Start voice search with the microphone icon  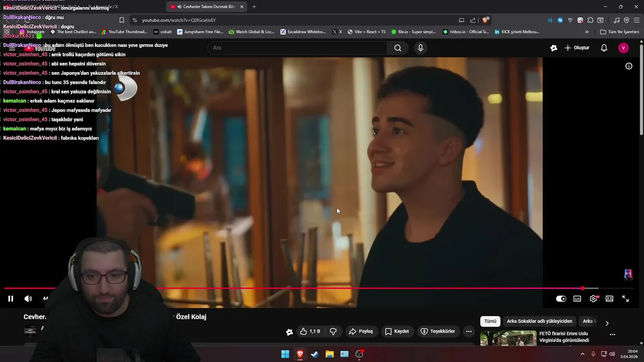(x=421, y=48)
